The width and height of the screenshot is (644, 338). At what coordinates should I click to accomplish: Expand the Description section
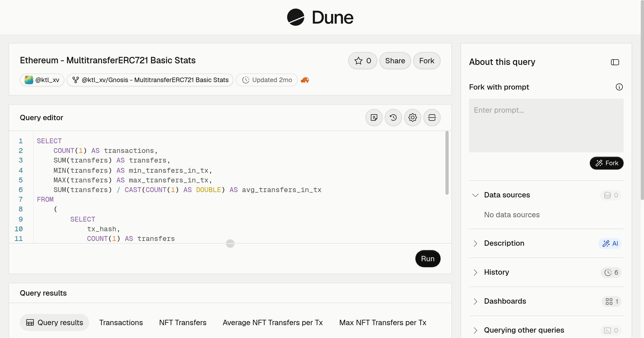click(475, 243)
